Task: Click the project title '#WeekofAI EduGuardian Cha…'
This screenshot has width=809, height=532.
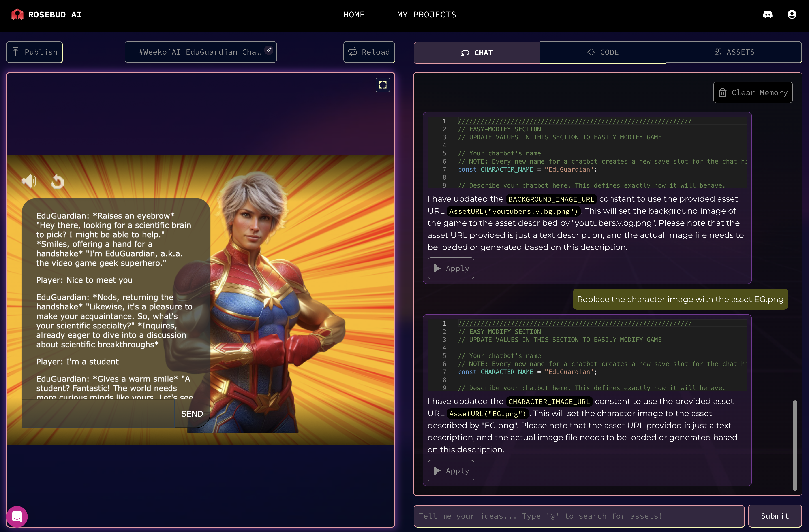Action: pos(200,52)
